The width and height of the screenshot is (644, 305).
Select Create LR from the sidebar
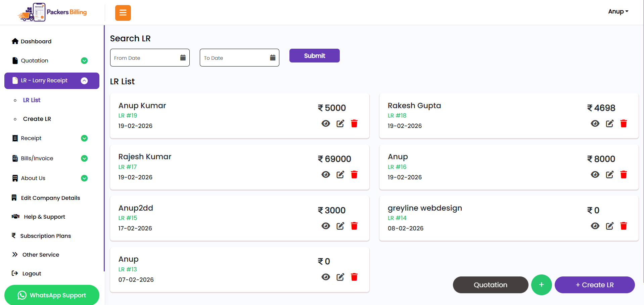37,119
